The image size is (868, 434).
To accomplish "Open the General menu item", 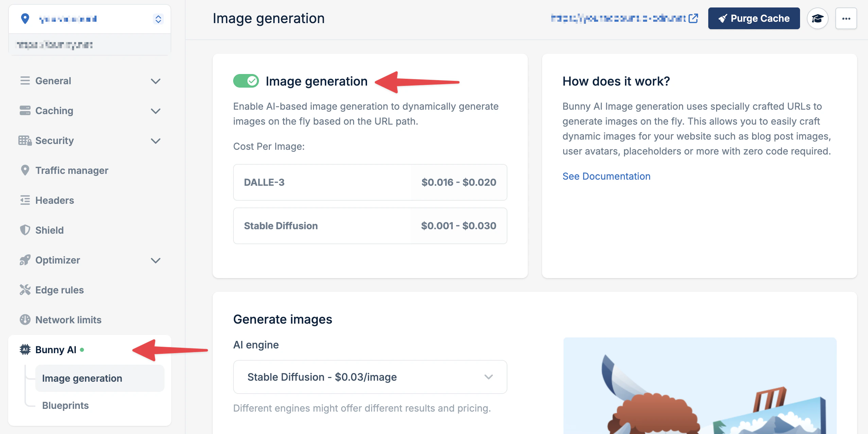I will 90,81.
